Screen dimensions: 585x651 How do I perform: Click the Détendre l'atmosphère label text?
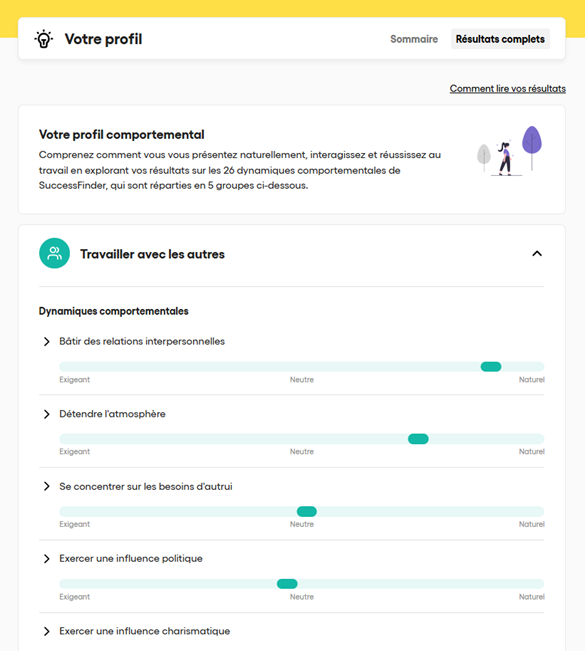(x=112, y=414)
